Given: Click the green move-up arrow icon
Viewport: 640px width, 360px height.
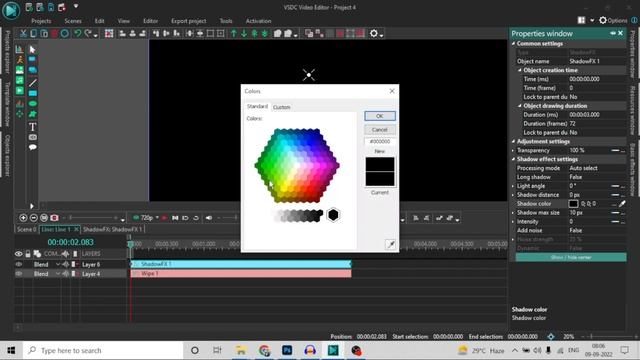Looking at the screenshot, I should click(233, 33).
